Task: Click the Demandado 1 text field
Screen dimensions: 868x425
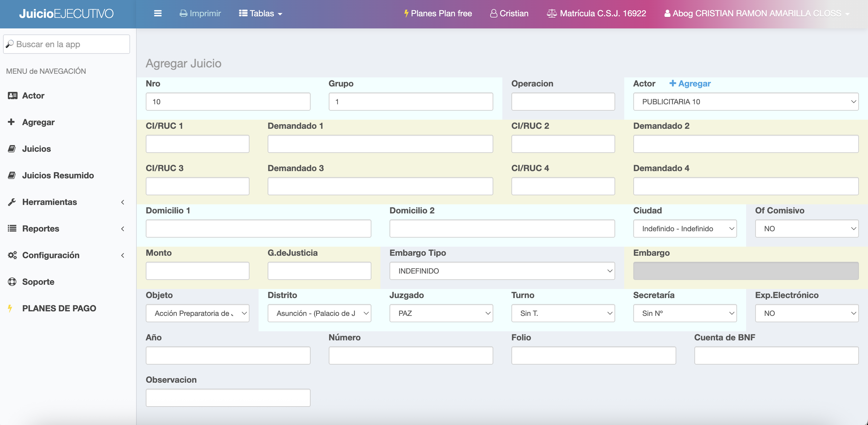Action: tap(380, 144)
